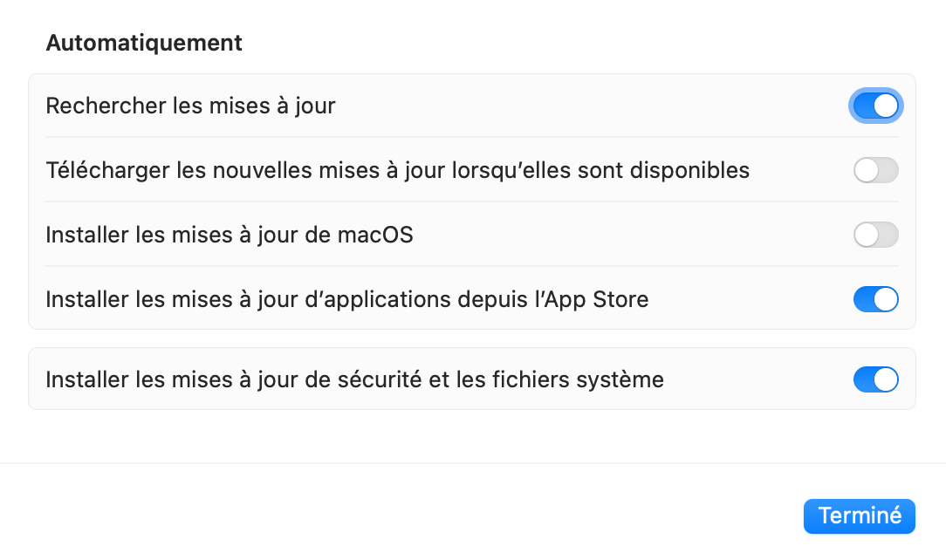The height and width of the screenshot is (560, 946).
Task: Toggle the sécurité et fichiers système switch
Action: click(875, 379)
